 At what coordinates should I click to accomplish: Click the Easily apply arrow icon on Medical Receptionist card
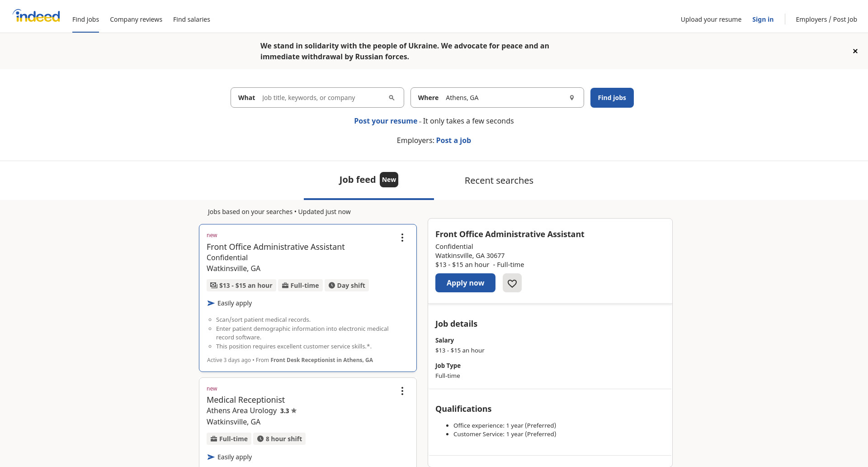pos(211,457)
